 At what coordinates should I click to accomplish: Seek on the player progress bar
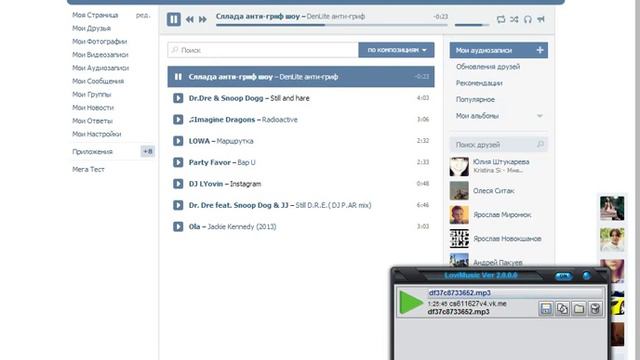[332, 25]
